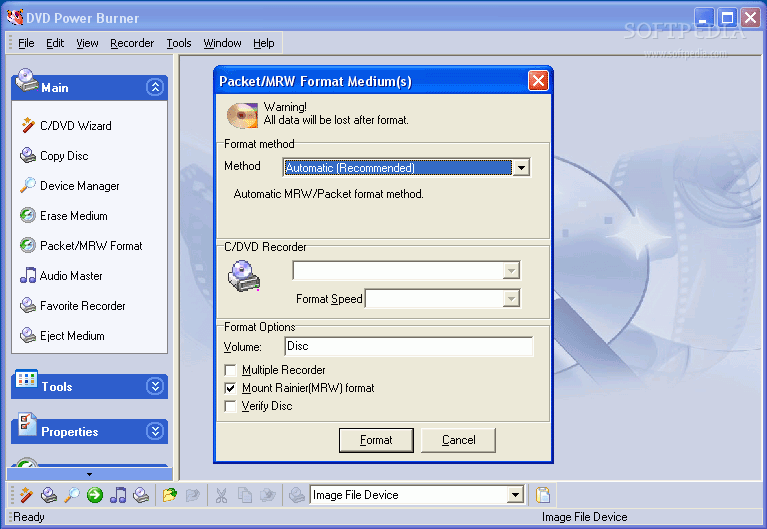Click Image File Device in the status bar

pos(584,517)
